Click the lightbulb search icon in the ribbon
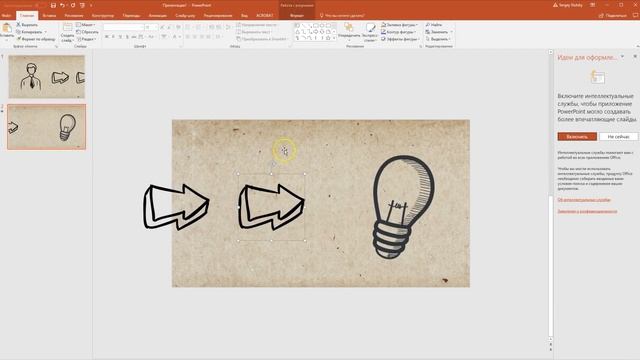The image size is (640, 360). pos(322,16)
